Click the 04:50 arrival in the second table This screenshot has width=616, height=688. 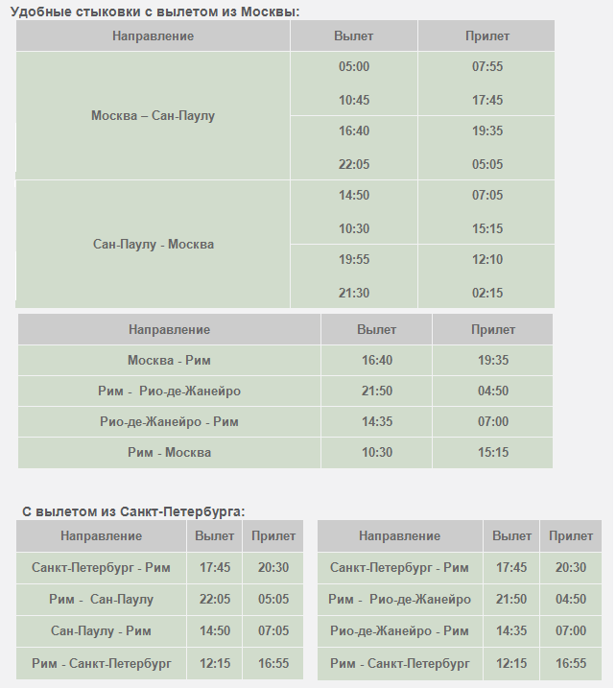493,391
